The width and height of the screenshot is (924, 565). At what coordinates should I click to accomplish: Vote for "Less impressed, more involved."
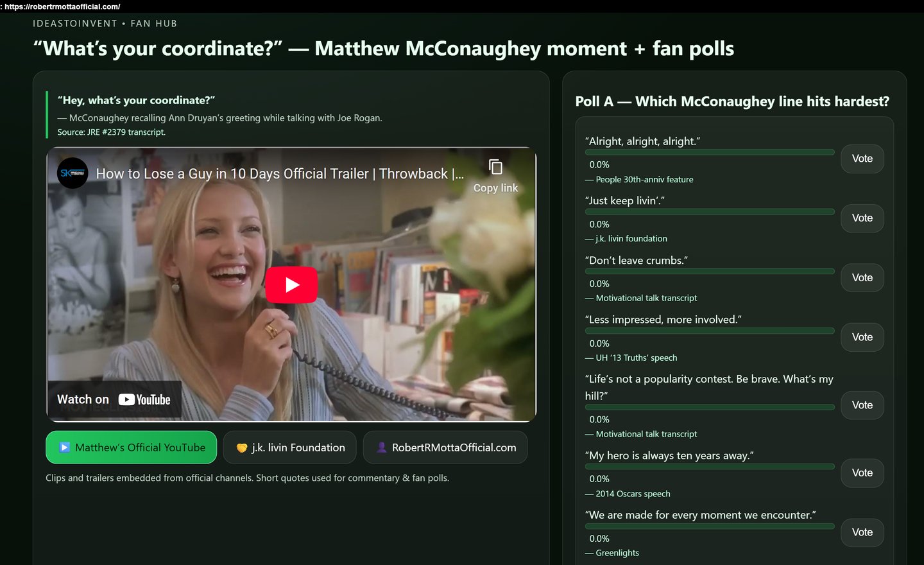[x=862, y=337]
